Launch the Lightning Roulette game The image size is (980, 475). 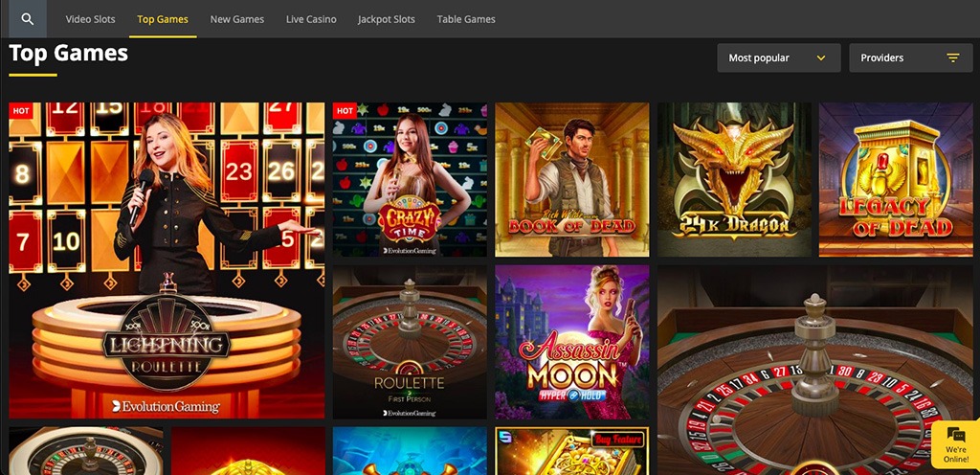167,260
